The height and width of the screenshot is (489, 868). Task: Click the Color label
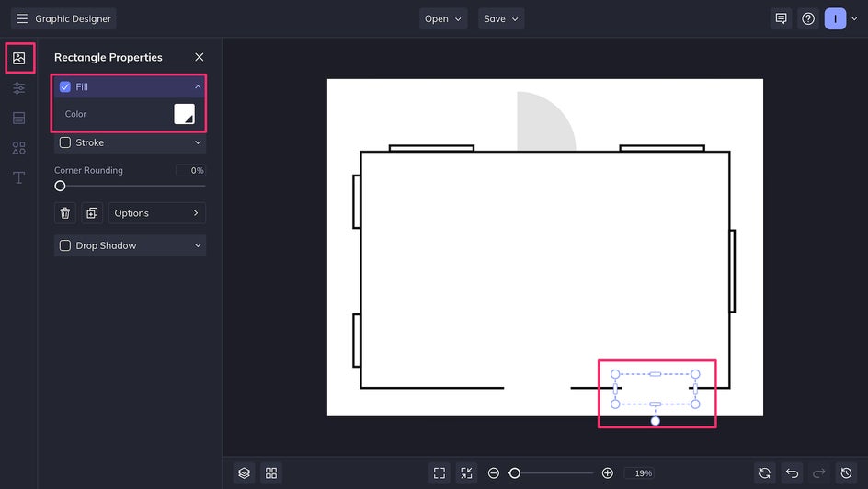click(75, 114)
